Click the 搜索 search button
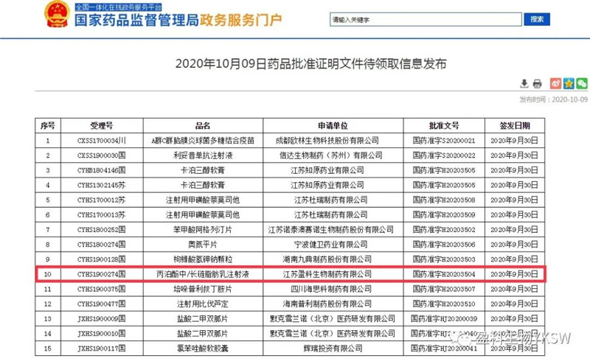 (537, 19)
